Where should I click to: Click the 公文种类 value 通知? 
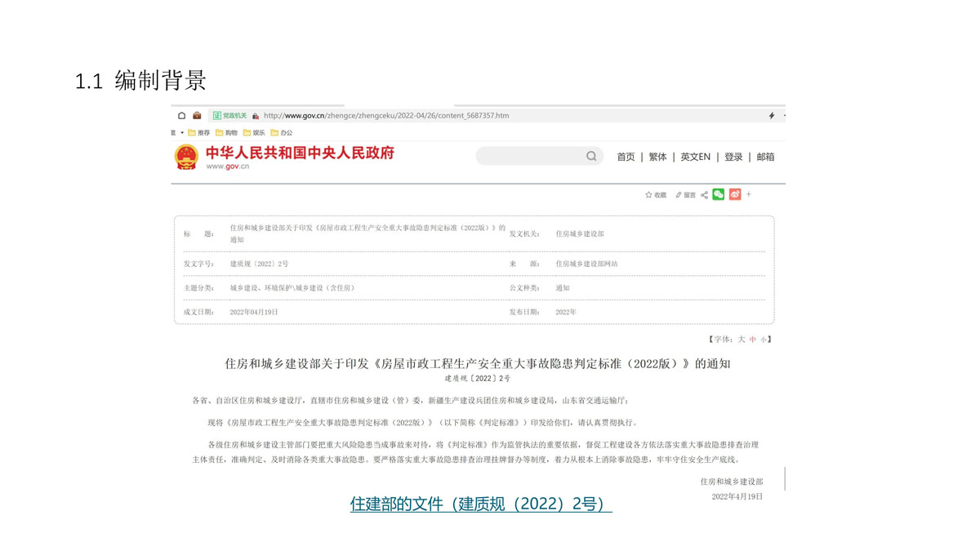(x=563, y=288)
